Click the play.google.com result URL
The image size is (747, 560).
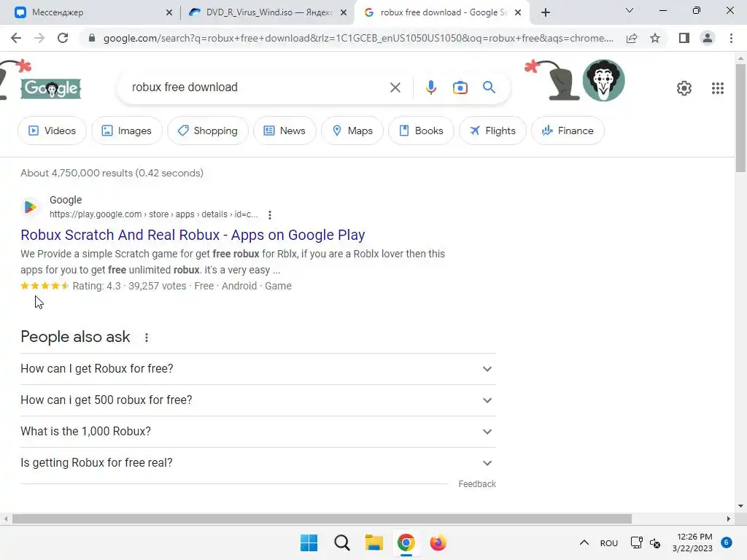(153, 214)
